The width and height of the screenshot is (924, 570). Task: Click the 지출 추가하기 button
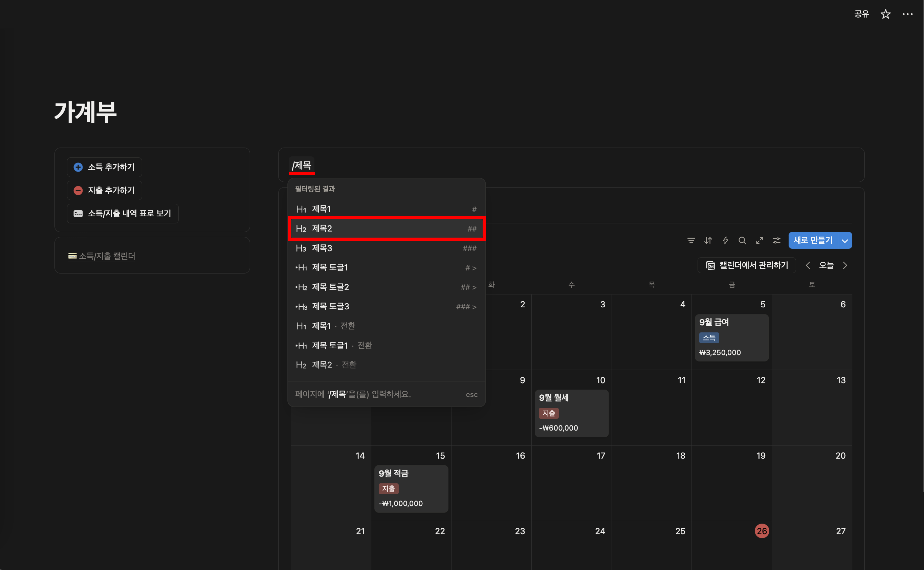(105, 190)
